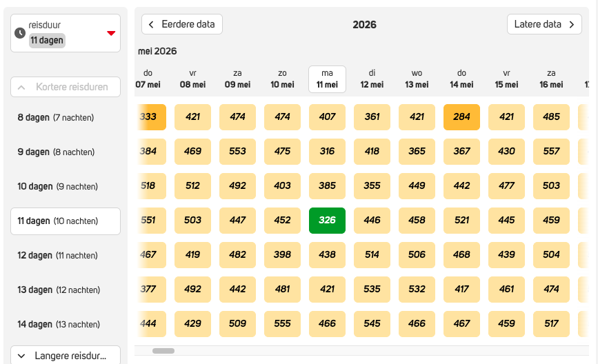Select the ma 11 mei date column header
598x364 pixels.
[x=327, y=79]
